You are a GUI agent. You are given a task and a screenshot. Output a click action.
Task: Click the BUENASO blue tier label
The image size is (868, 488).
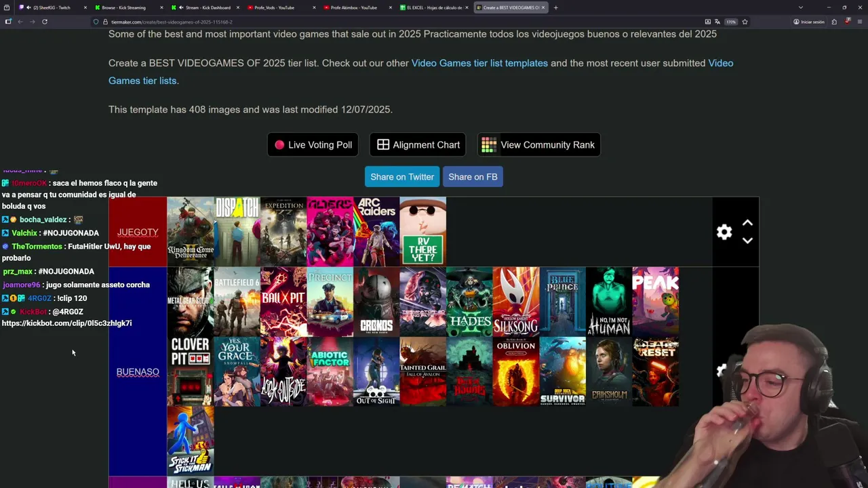[x=138, y=372]
